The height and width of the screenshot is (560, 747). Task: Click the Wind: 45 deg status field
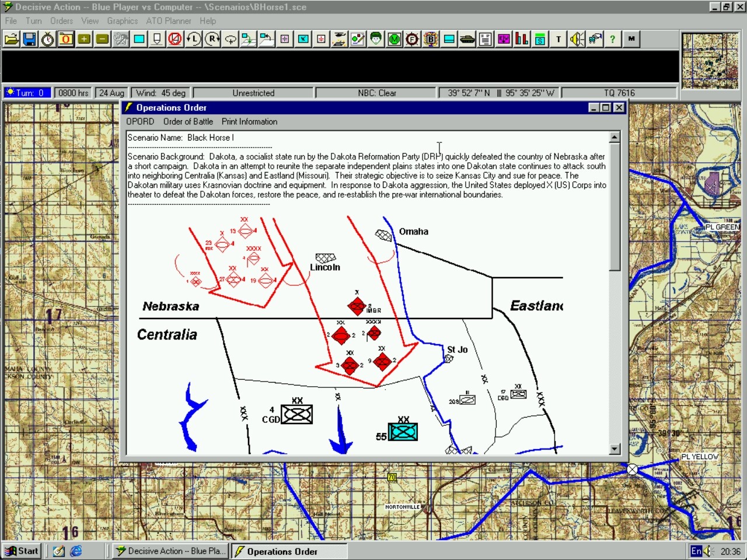(160, 93)
